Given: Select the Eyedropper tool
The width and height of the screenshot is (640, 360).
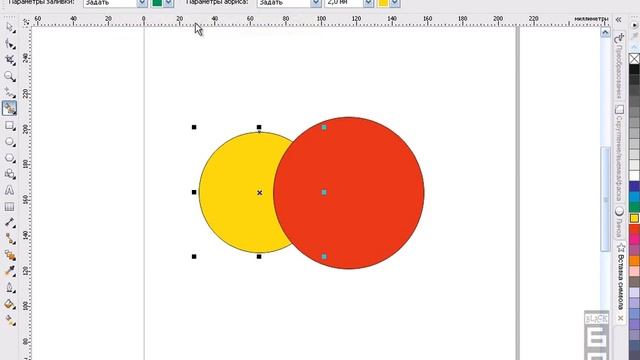Looking at the screenshot, I should tap(10, 271).
